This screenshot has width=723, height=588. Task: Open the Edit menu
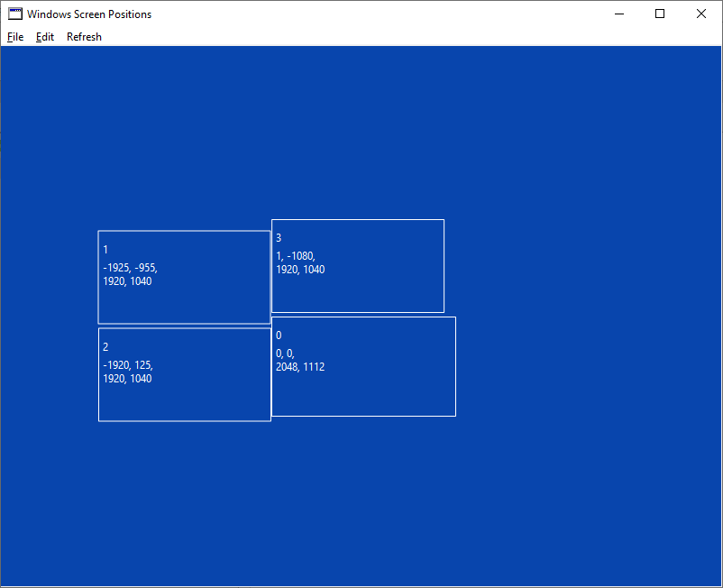coord(45,37)
